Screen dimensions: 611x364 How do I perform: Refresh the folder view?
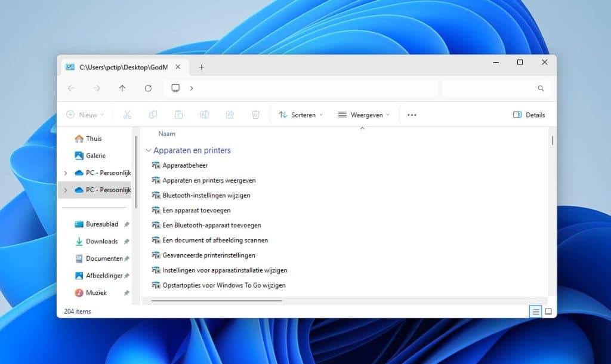[148, 88]
